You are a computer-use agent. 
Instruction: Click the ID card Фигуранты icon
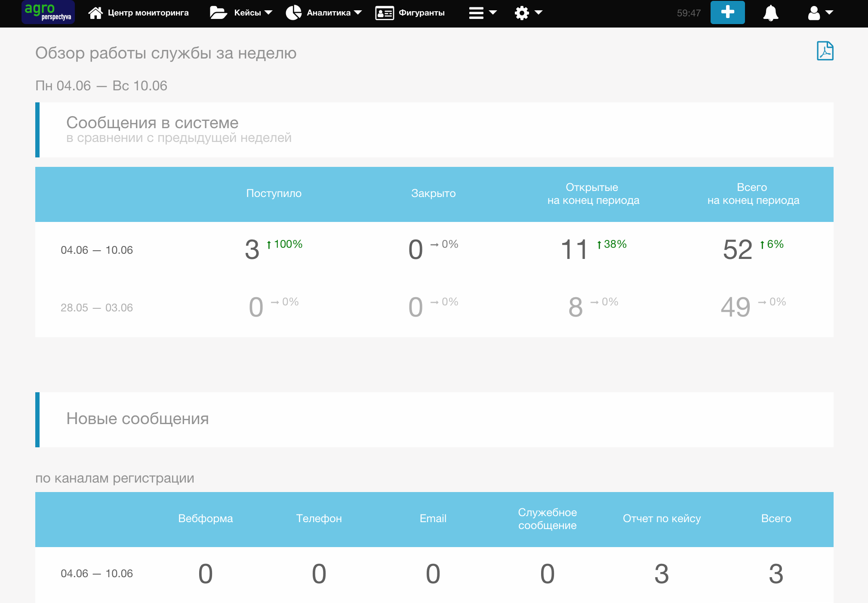(385, 13)
